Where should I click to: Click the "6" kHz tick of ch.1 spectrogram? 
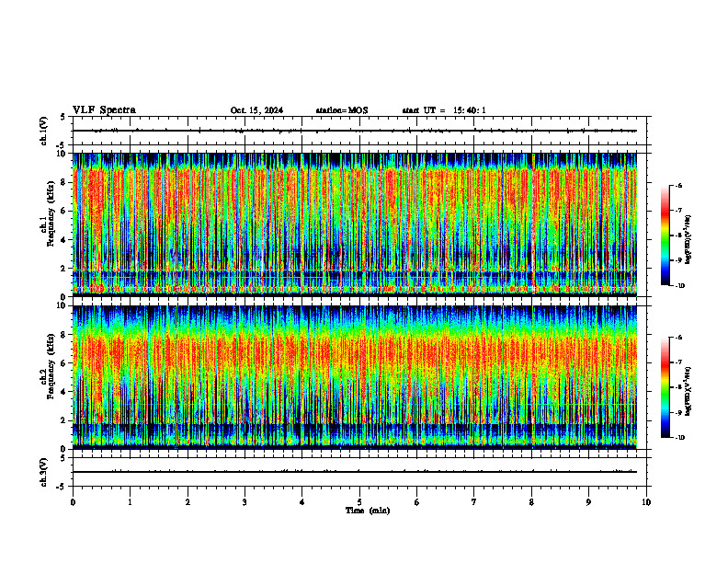click(64, 212)
